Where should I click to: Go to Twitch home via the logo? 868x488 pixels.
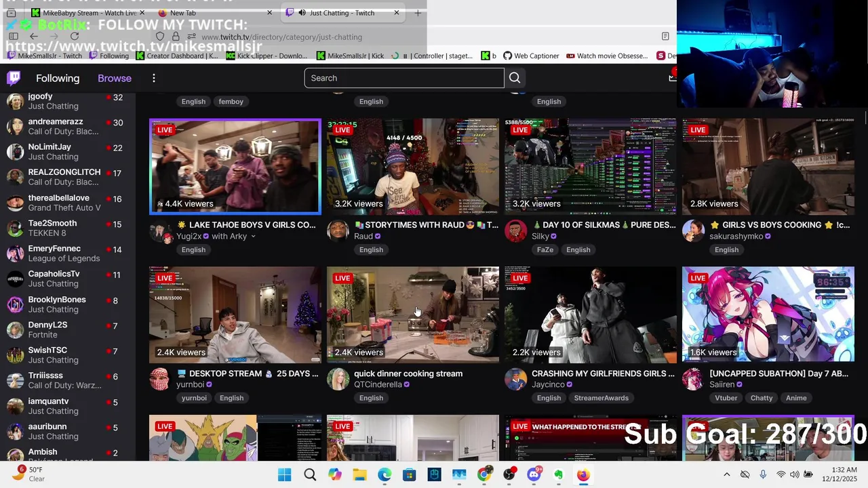tap(14, 78)
